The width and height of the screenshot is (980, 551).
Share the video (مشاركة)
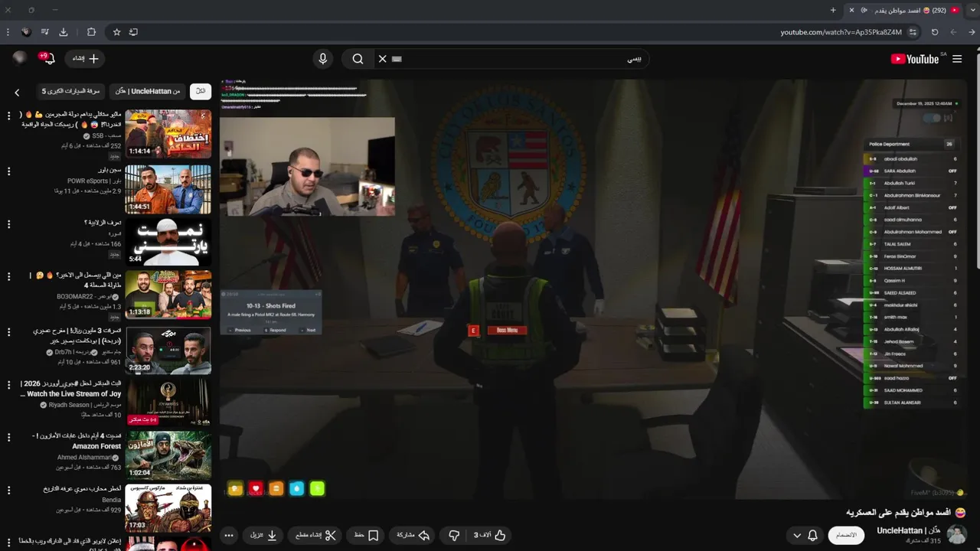coord(413,535)
